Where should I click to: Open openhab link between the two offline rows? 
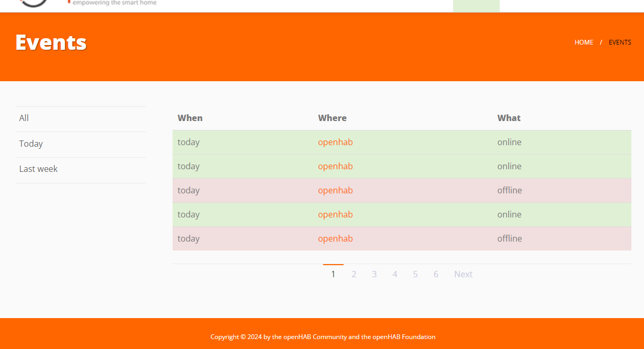335,214
